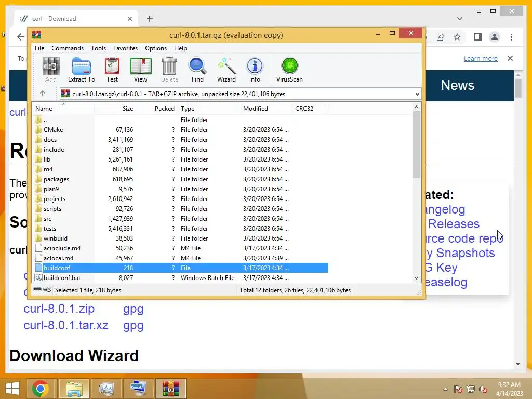Click Chrome bookmark star icon
The width and height of the screenshot is (532, 399).
[457, 37]
